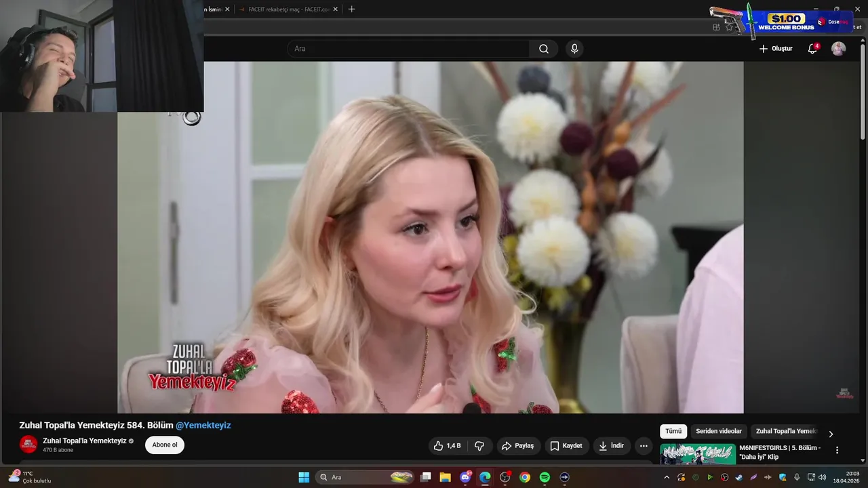868x488 pixels.
Task: Click the sync arrows tray icon
Action: [682, 477]
